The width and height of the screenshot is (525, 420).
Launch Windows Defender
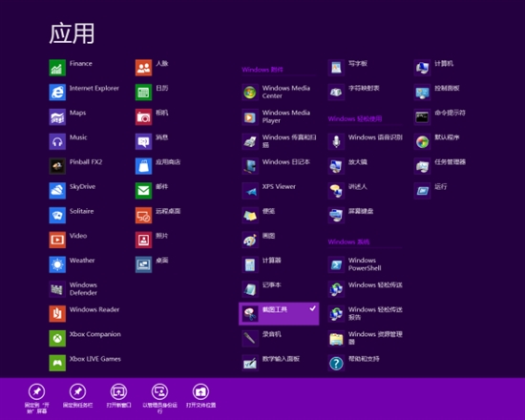73,289
